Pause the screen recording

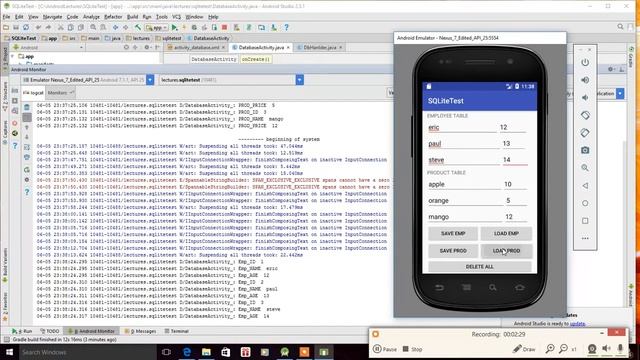tap(385, 349)
